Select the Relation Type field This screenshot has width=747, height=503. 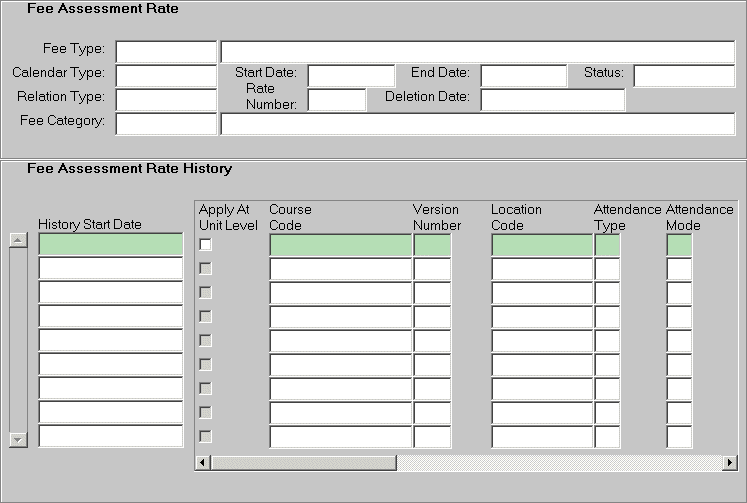tap(166, 100)
